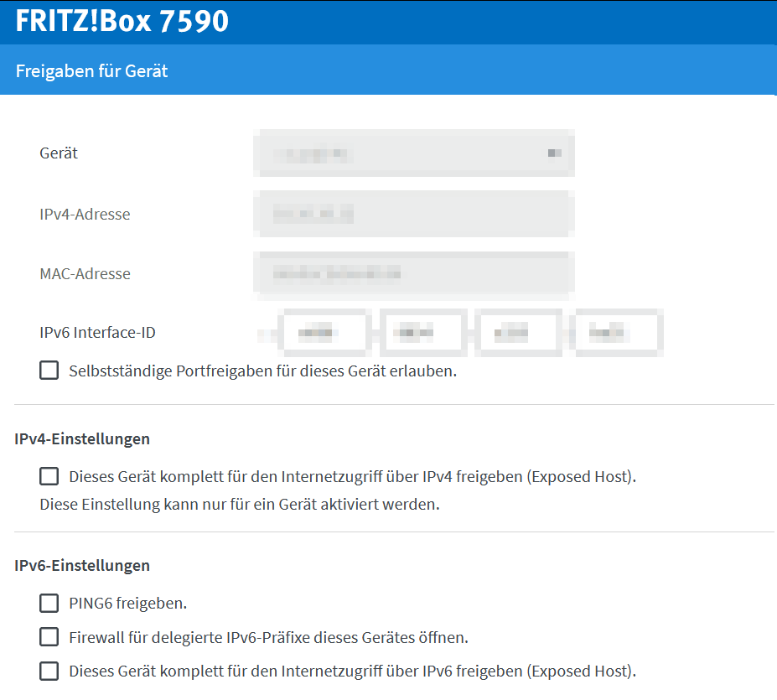This screenshot has height=700, width=777.
Task: Check the IPv4 Exposed Host option
Action: point(49,476)
